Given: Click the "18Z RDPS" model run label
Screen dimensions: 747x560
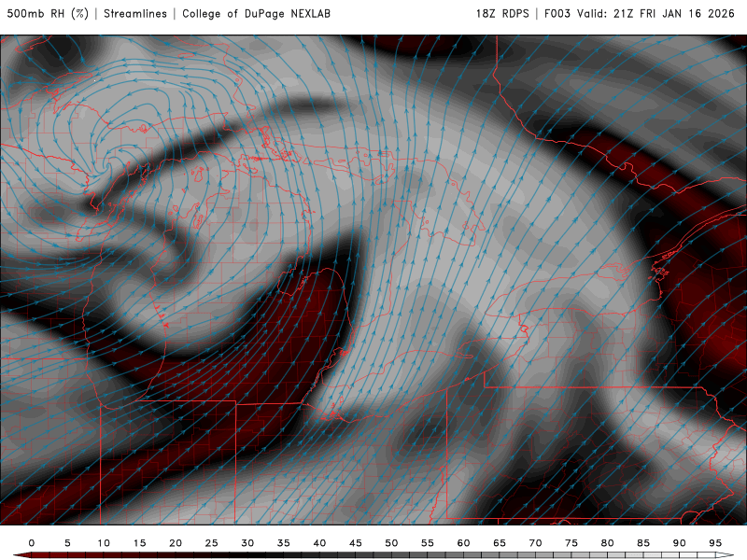Looking at the screenshot, I should 502,13.
